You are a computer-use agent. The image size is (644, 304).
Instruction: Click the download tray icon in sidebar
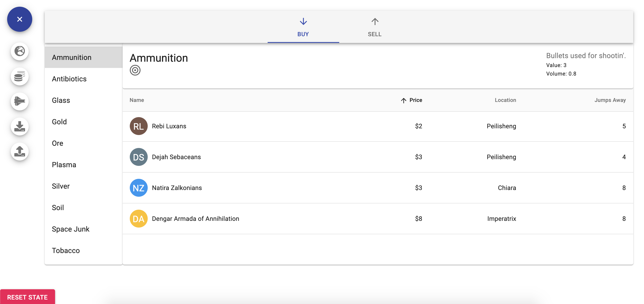coord(19,126)
